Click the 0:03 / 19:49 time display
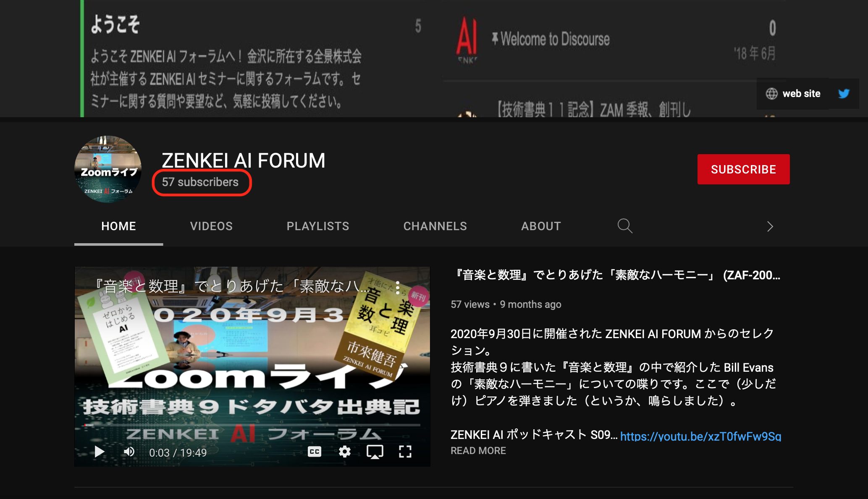The height and width of the screenshot is (499, 868). coord(178,452)
